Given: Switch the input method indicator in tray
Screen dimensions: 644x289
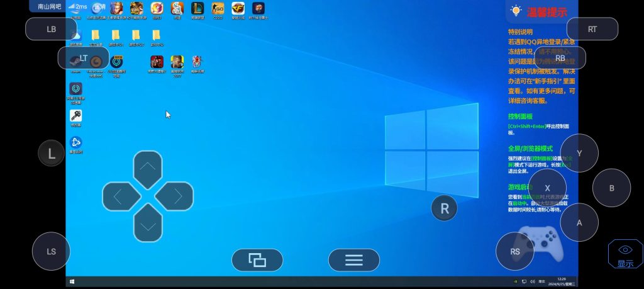Looking at the screenshot, I should click(x=541, y=281).
